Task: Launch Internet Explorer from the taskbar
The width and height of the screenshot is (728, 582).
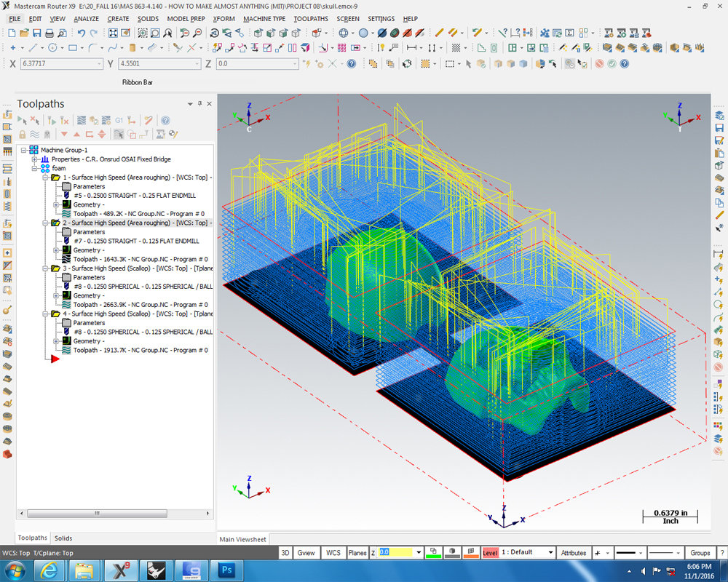Action: point(50,570)
